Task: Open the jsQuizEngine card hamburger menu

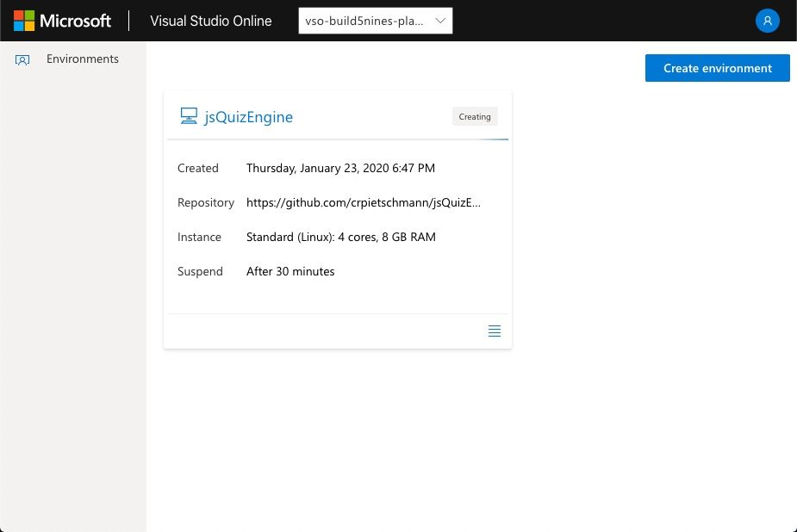Action: coord(494,331)
